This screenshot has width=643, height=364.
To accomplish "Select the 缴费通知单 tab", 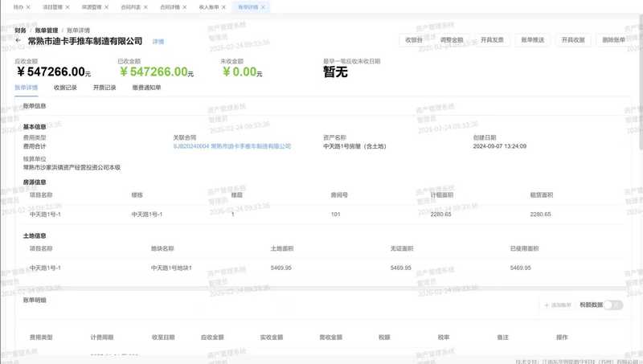I will pyautogui.click(x=146, y=88).
